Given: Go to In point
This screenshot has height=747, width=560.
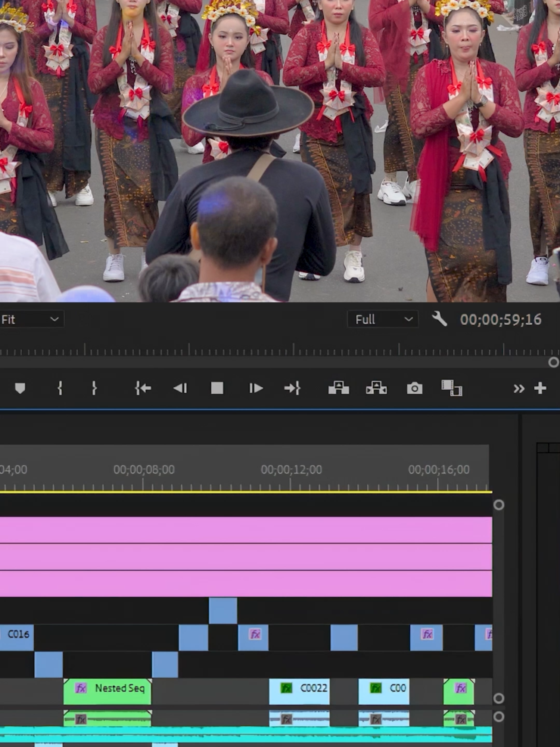Looking at the screenshot, I should coord(143,388).
